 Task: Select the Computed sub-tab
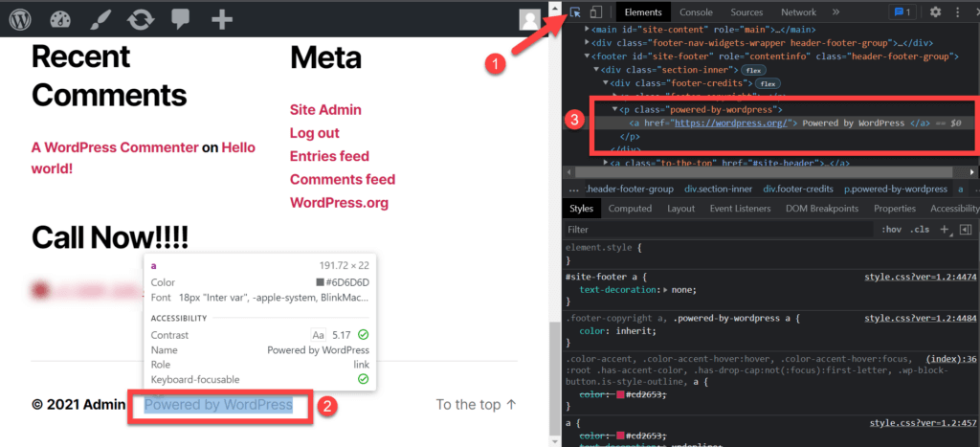630,208
